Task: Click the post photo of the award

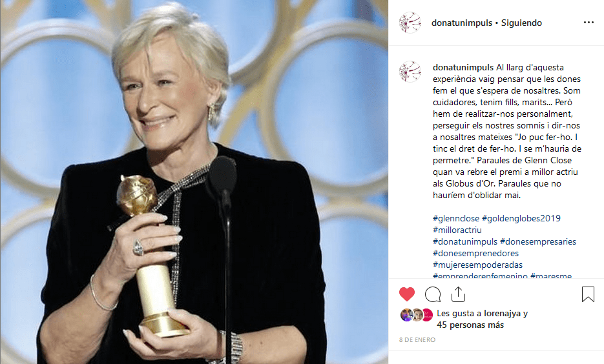Action: click(x=194, y=182)
